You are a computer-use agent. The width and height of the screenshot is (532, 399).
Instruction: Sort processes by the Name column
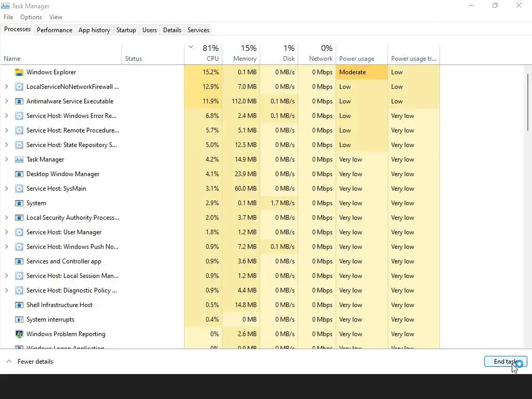(x=61, y=54)
